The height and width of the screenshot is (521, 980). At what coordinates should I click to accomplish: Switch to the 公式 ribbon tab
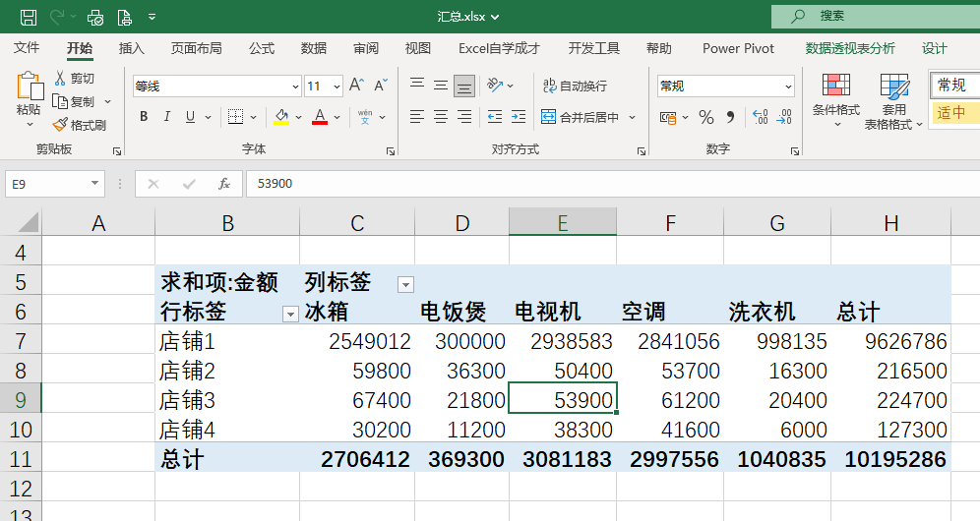click(x=262, y=48)
